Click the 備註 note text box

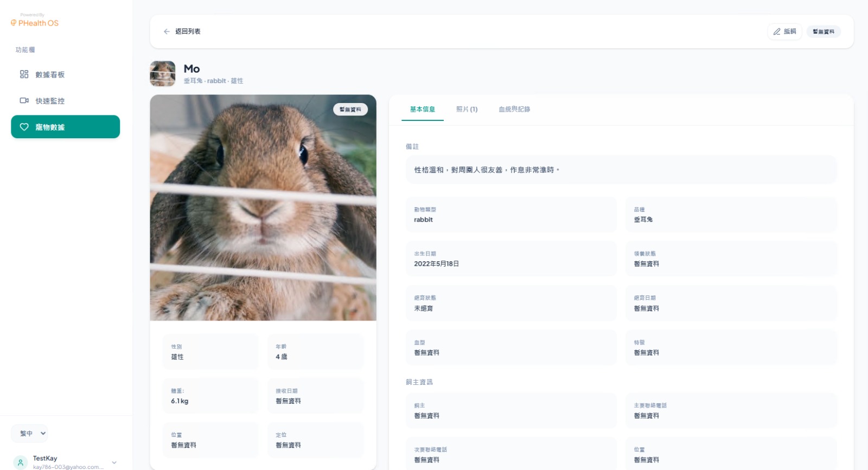pos(621,170)
